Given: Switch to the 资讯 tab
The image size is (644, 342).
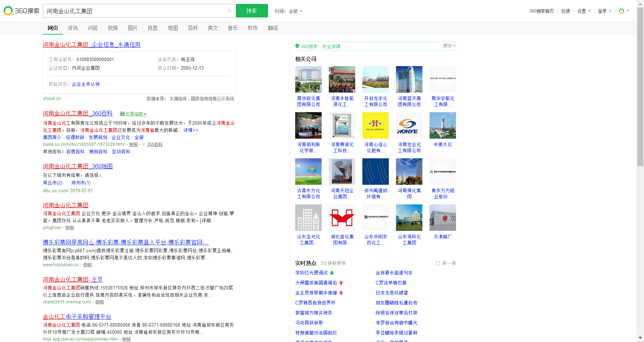Looking at the screenshot, I should [73, 28].
